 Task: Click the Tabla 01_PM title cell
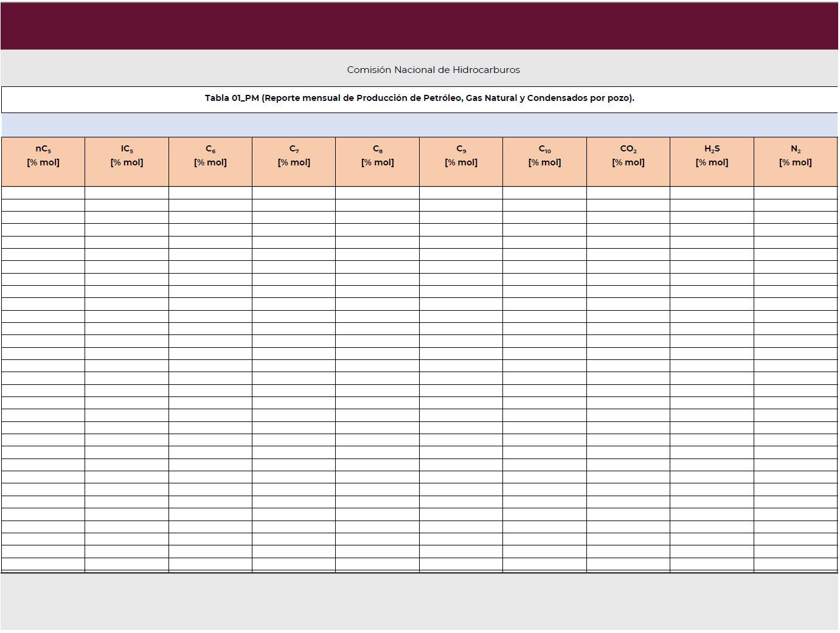(419, 99)
